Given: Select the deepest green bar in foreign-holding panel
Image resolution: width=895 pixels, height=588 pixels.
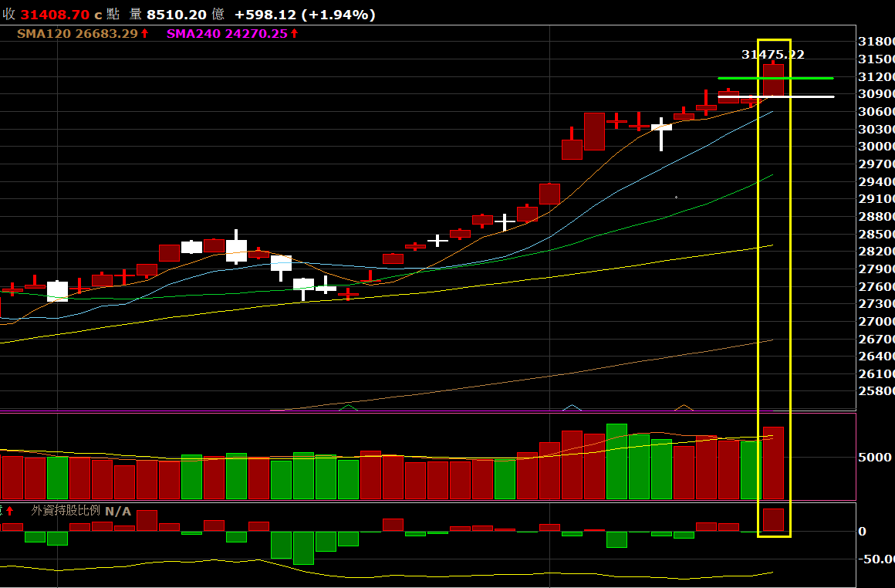Looking at the screenshot, I should (x=303, y=547).
